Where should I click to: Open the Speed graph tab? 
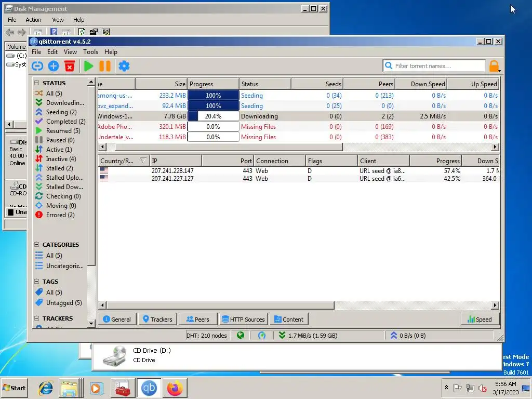coord(480,320)
